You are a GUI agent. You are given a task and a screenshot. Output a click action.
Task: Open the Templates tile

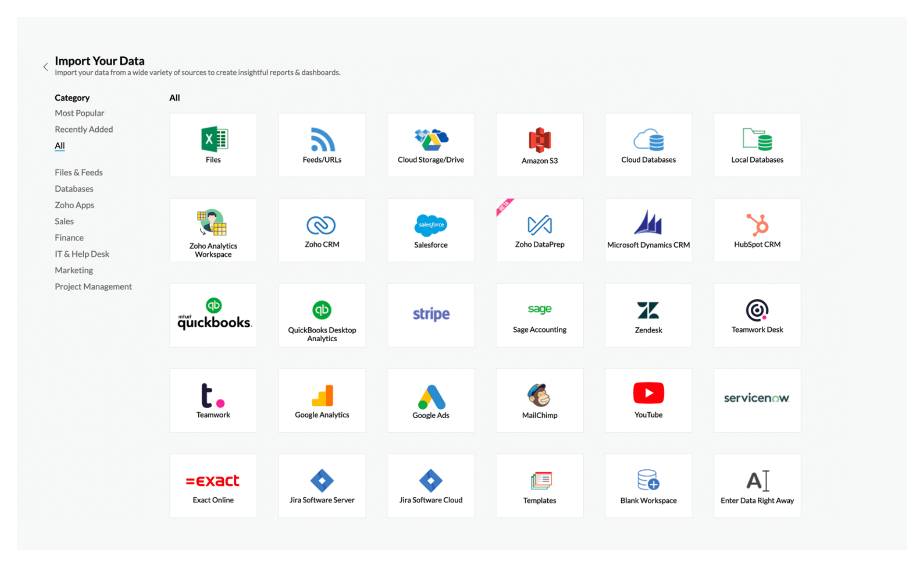[x=539, y=486]
